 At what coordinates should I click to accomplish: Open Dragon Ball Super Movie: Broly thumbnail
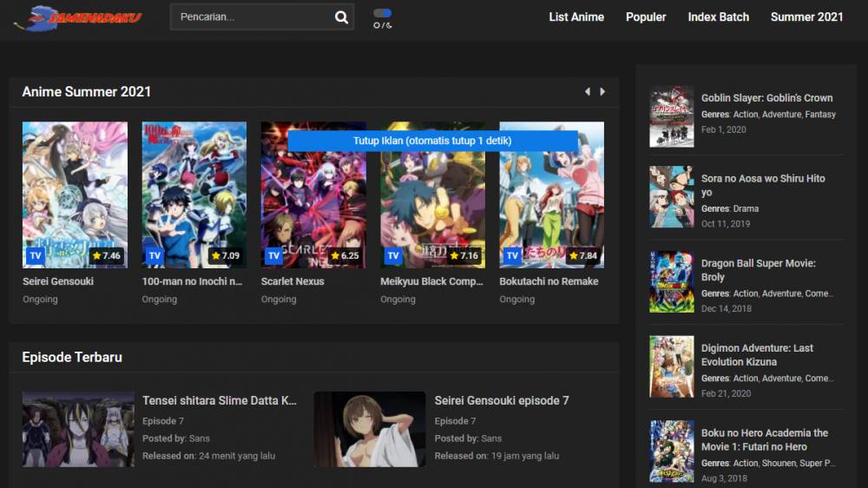(x=672, y=282)
